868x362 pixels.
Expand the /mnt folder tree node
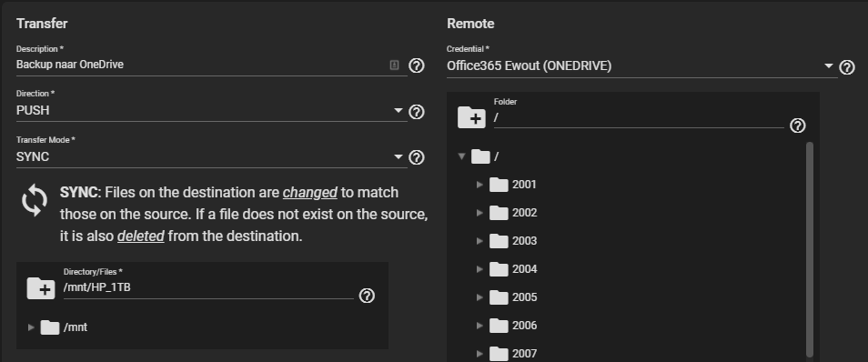(31, 327)
